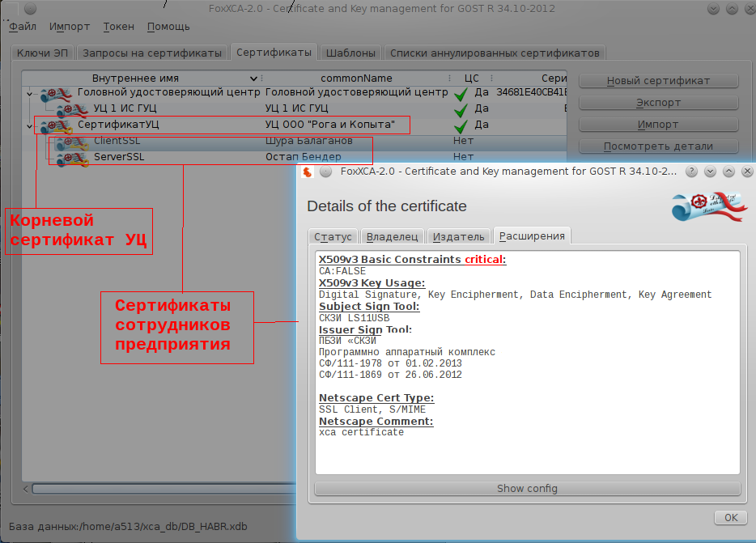Viewport: 756px width, 543px height.
Task: Click Show config button
Action: [527, 489]
